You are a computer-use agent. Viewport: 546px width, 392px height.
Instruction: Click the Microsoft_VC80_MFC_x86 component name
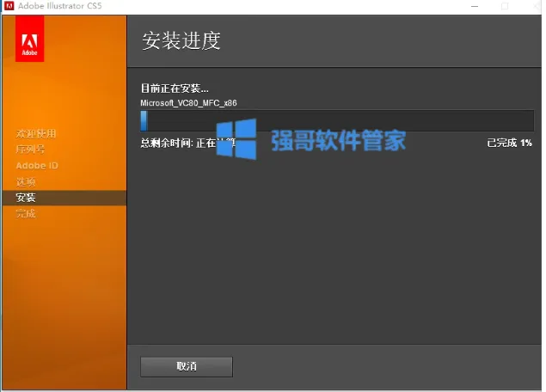coord(188,103)
